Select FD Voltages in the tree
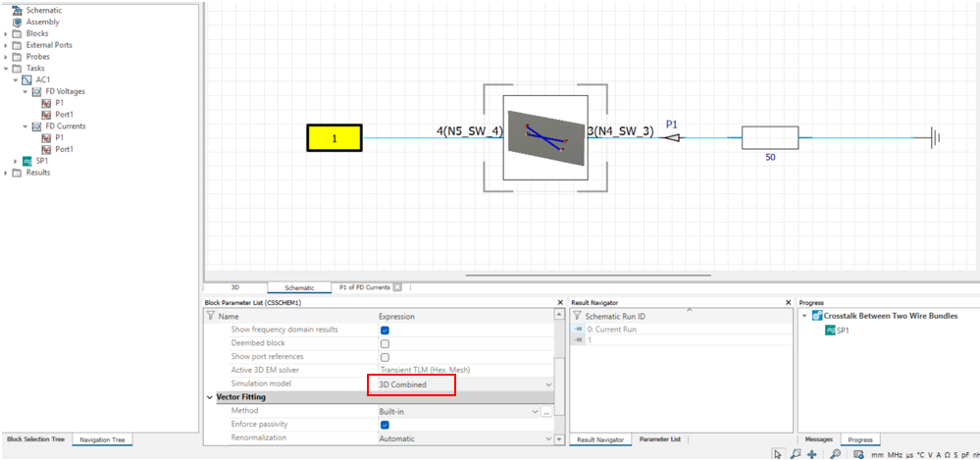This screenshot has width=980, height=460. pyautogui.click(x=65, y=91)
